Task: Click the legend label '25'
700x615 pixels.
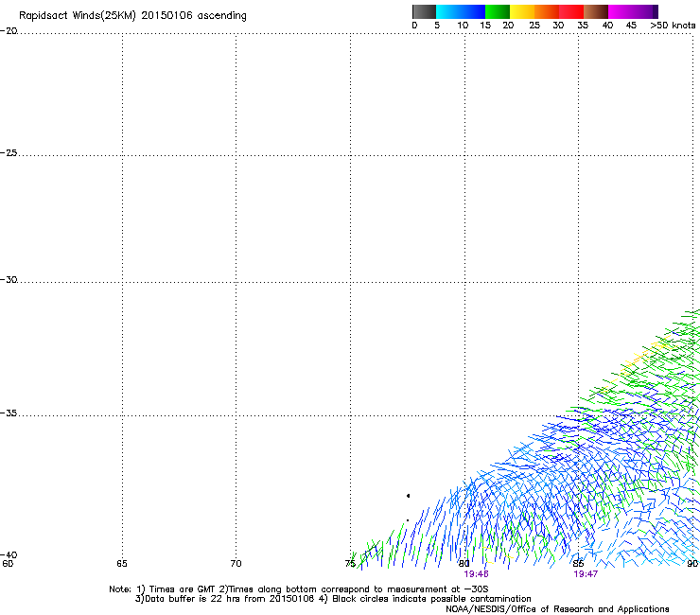Action: [534, 26]
